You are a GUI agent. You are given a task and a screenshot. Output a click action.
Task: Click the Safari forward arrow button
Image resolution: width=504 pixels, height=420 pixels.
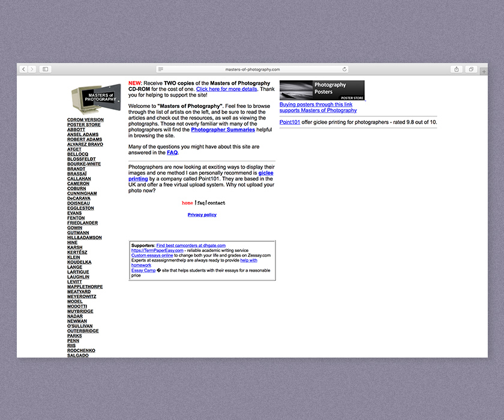coord(32,69)
